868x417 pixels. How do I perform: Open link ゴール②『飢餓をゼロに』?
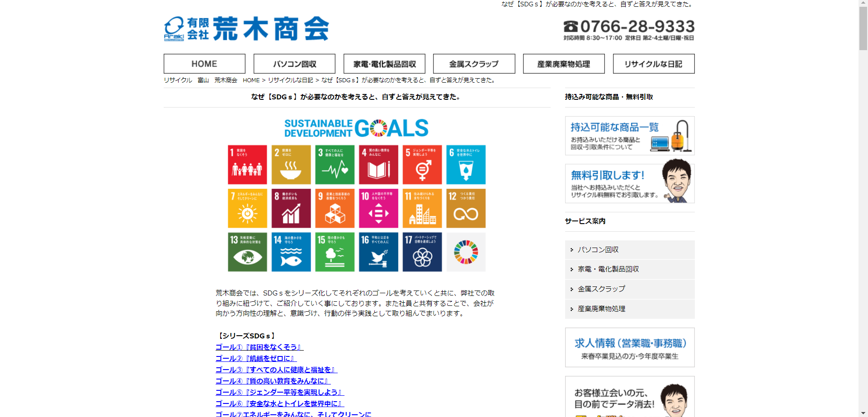(x=256, y=358)
